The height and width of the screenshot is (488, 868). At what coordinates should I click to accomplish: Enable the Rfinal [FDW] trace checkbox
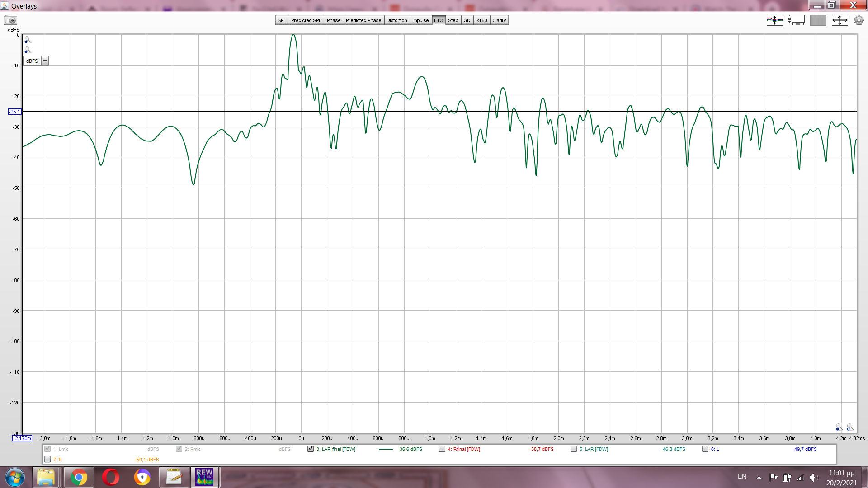pyautogui.click(x=442, y=449)
